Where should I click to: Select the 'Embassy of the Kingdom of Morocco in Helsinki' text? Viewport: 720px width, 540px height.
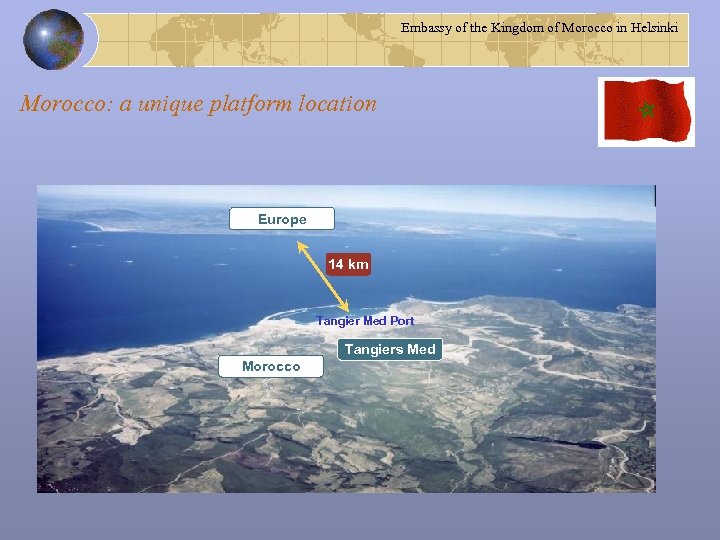tap(539, 28)
